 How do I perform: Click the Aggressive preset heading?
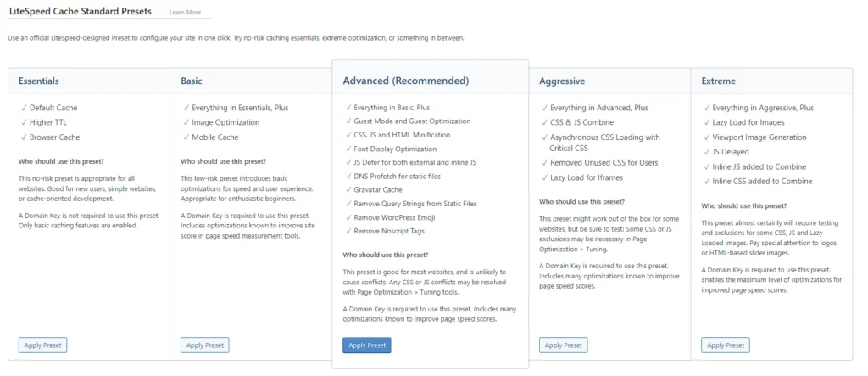(x=562, y=81)
